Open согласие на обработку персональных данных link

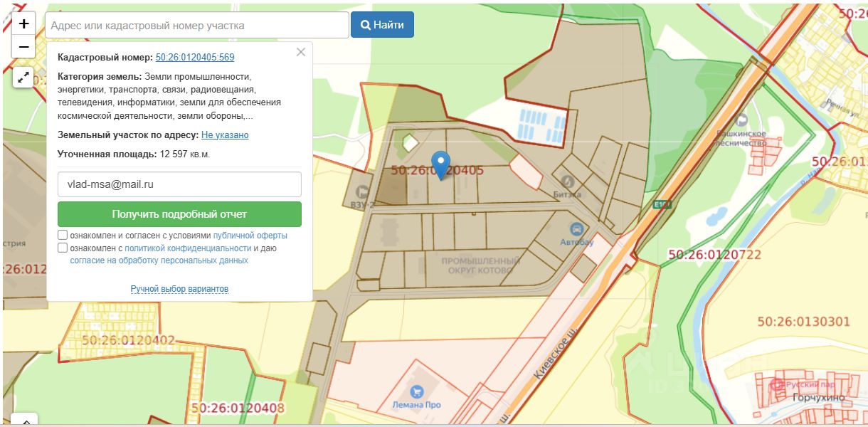[x=159, y=260]
